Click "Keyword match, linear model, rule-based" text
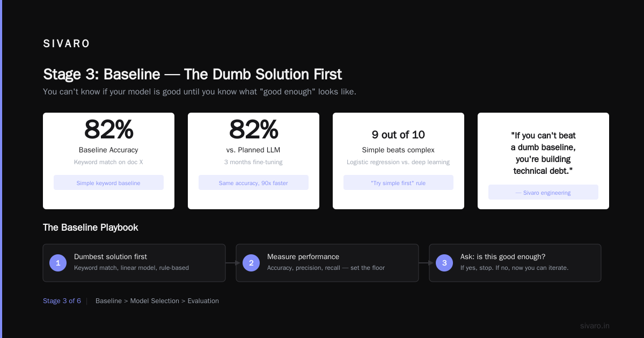 coord(131,268)
